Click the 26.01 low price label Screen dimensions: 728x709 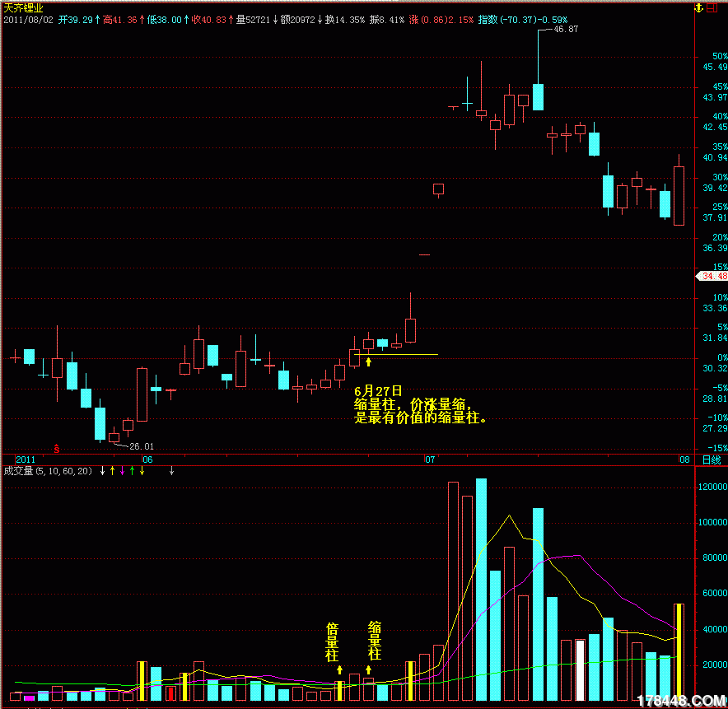(142, 446)
